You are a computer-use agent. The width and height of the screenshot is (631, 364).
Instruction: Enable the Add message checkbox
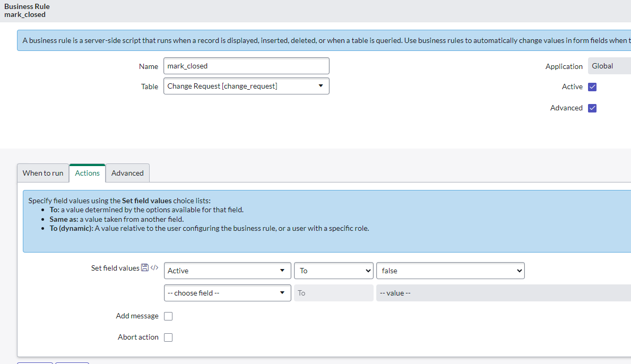point(168,316)
